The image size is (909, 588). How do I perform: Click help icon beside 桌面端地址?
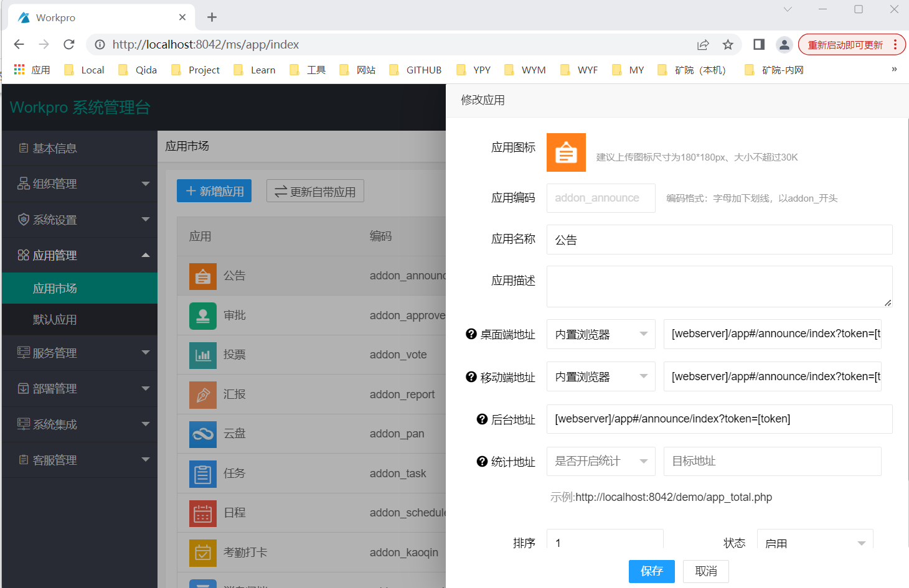coord(471,334)
